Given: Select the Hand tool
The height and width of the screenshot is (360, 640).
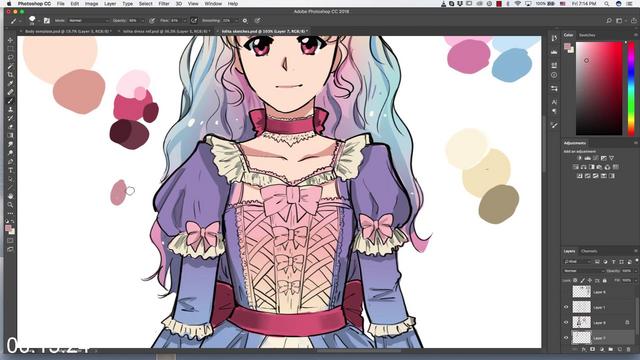Looking at the screenshot, I should (x=10, y=196).
